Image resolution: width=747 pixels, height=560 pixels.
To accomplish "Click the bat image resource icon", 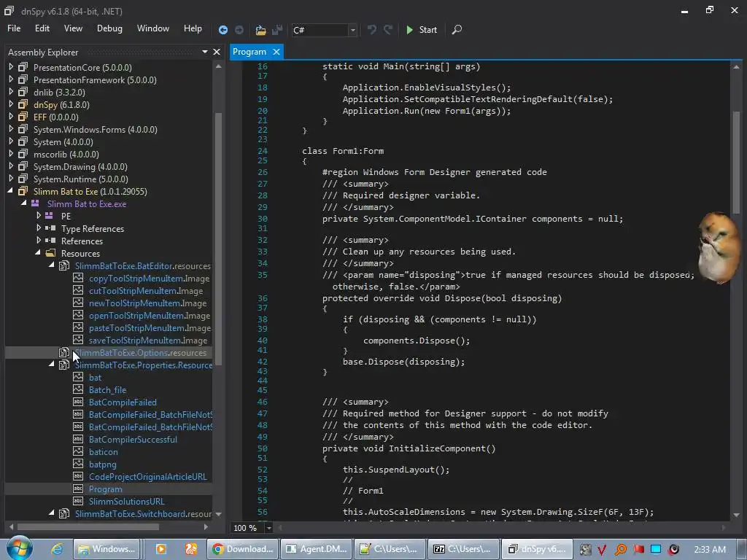I will pyautogui.click(x=78, y=377).
